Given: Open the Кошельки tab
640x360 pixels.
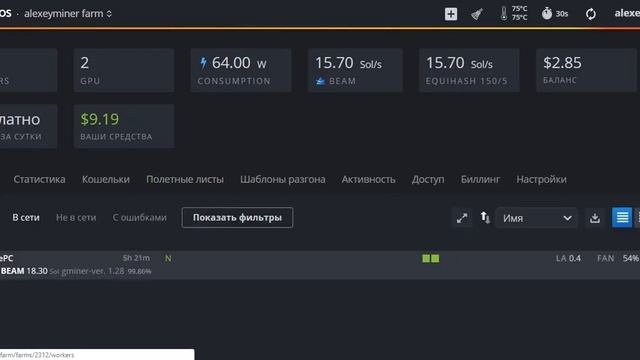Looking at the screenshot, I should click(106, 179).
